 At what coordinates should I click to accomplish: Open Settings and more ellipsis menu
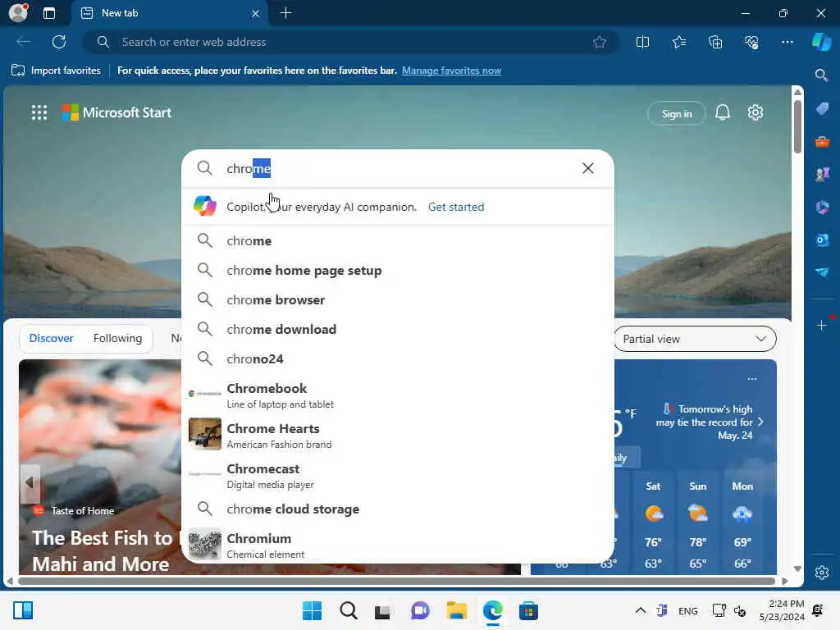tap(787, 42)
